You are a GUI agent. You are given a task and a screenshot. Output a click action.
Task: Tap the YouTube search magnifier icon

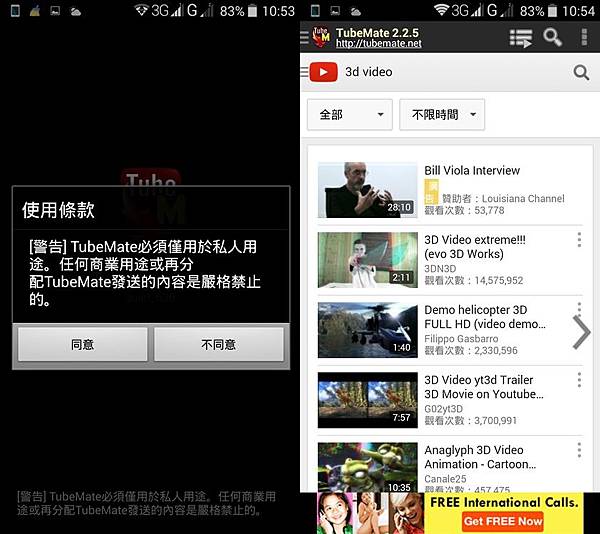click(x=581, y=72)
